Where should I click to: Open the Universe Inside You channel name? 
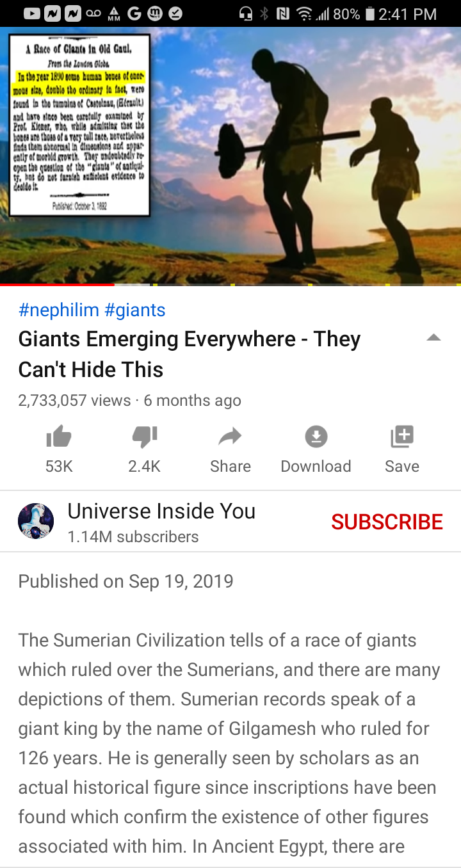[x=161, y=511]
